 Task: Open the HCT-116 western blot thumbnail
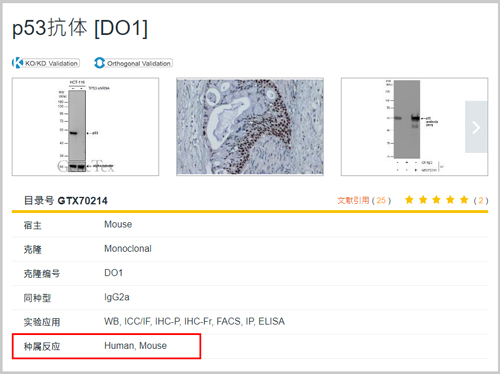85,127
